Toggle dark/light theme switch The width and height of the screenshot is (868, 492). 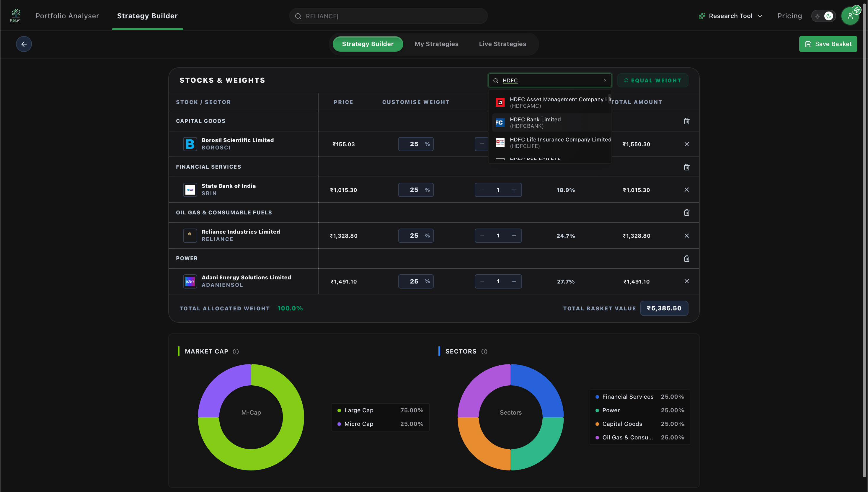[x=823, y=16]
